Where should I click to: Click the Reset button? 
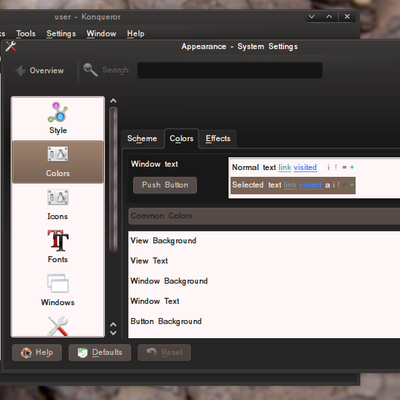tap(164, 352)
